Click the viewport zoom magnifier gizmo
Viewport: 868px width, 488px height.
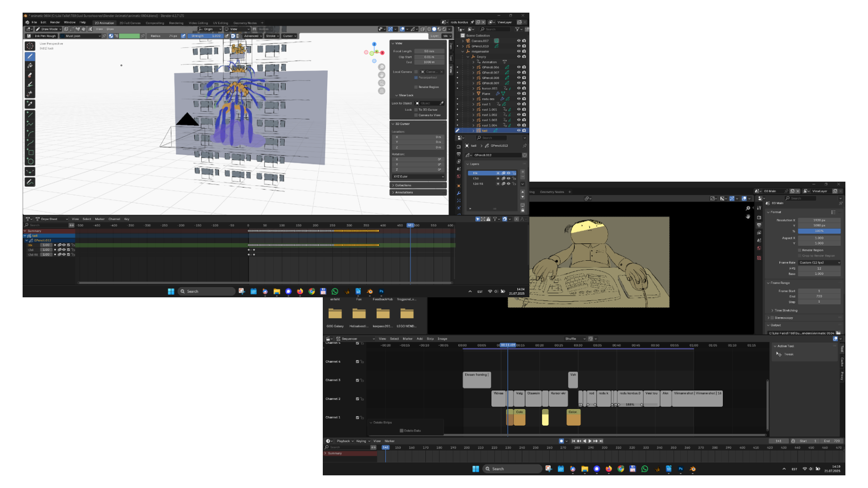point(382,67)
